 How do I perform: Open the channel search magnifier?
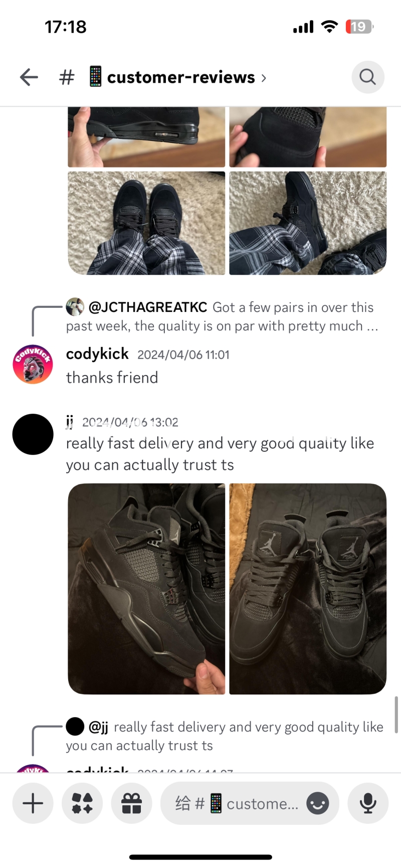[x=368, y=77]
